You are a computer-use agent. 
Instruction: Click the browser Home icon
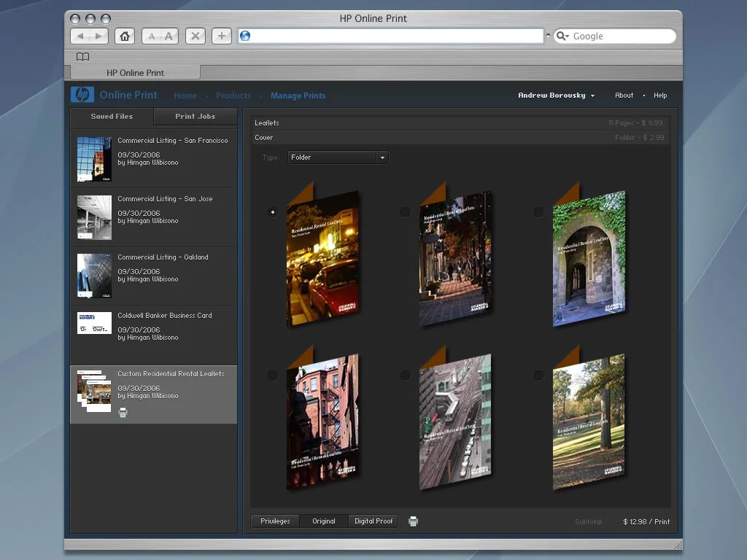click(125, 36)
